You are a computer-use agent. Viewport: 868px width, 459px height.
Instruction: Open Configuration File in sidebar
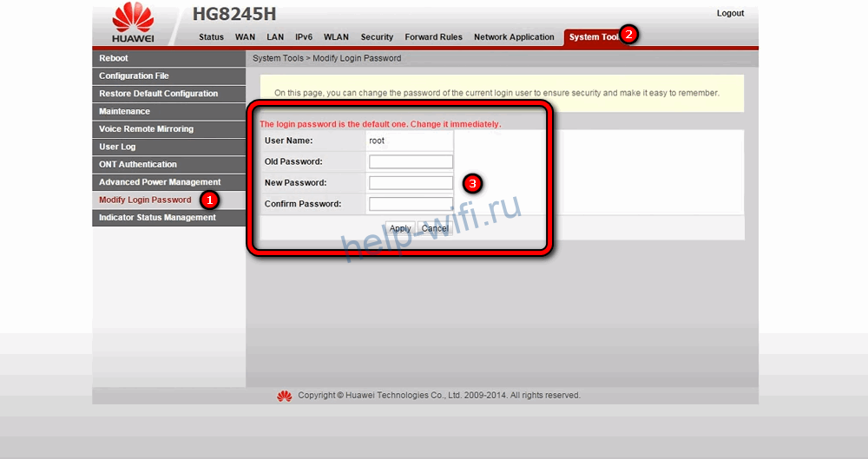point(169,75)
